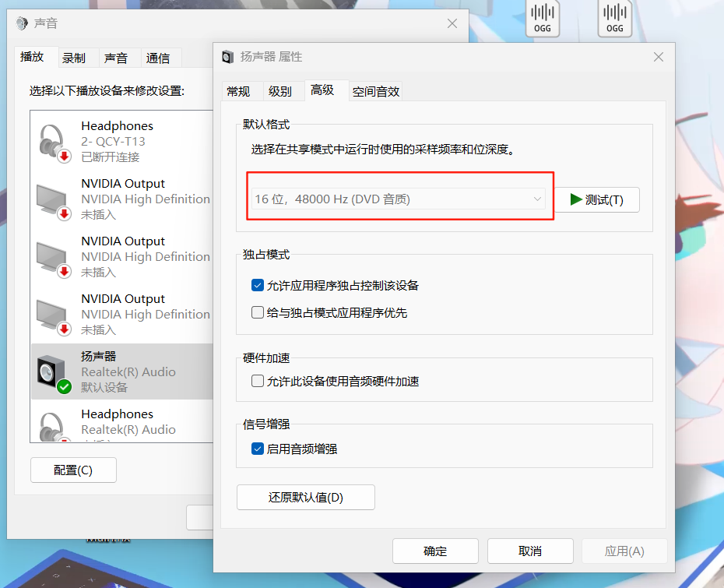Select the second NVIDIA Output device row
724x588 pixels.
122,257
